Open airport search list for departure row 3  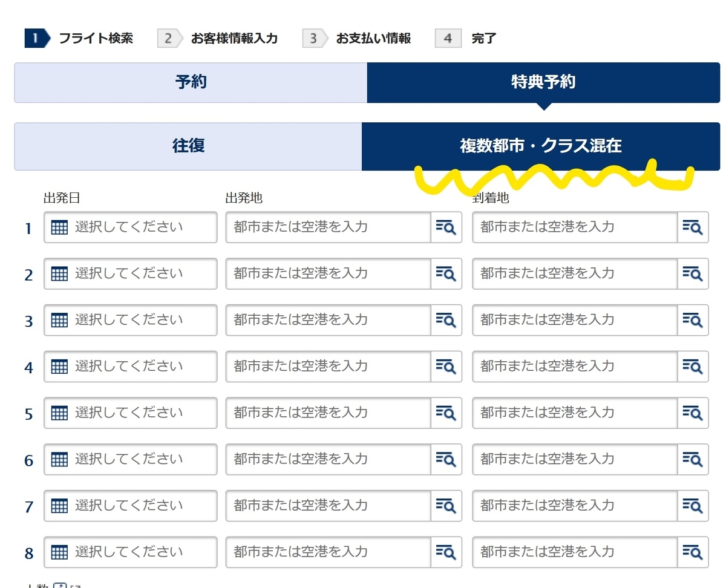coord(446,320)
